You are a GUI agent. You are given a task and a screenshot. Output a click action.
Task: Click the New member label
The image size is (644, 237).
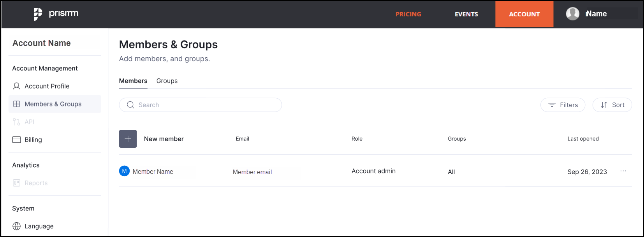pos(164,139)
